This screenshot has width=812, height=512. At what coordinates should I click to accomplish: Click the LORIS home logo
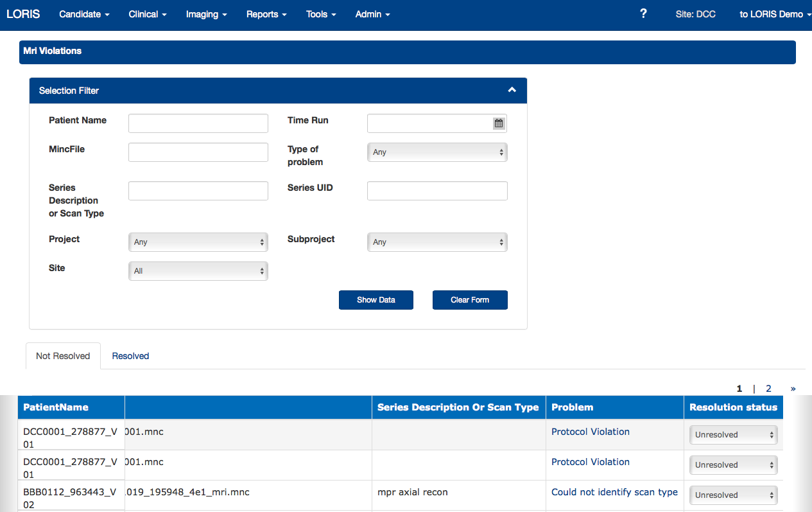(x=23, y=14)
